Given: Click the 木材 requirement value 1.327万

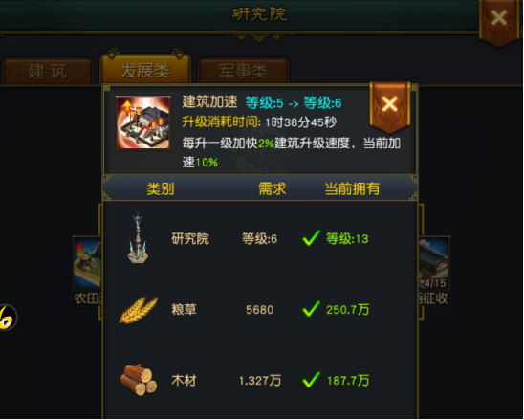Looking at the screenshot, I should pos(260,381).
